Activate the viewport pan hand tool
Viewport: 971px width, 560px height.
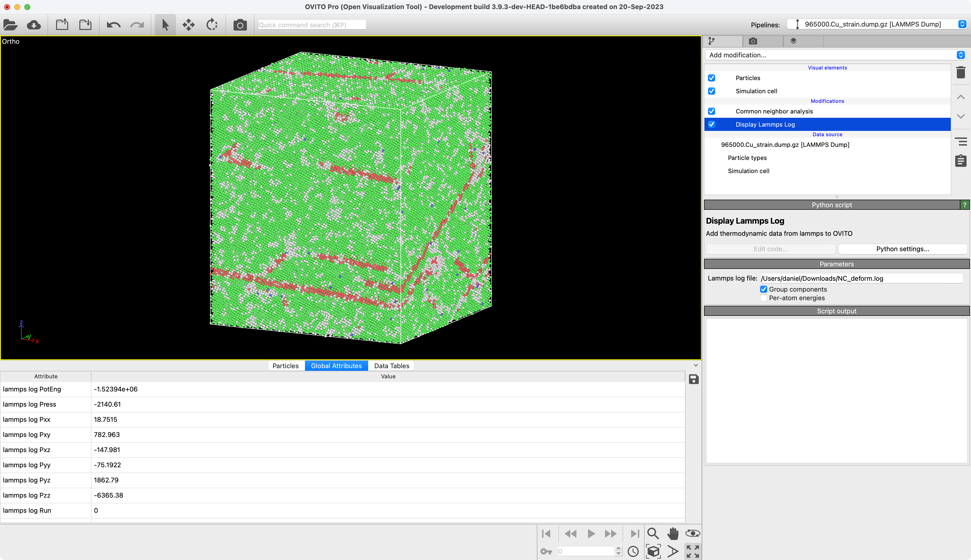click(x=673, y=533)
